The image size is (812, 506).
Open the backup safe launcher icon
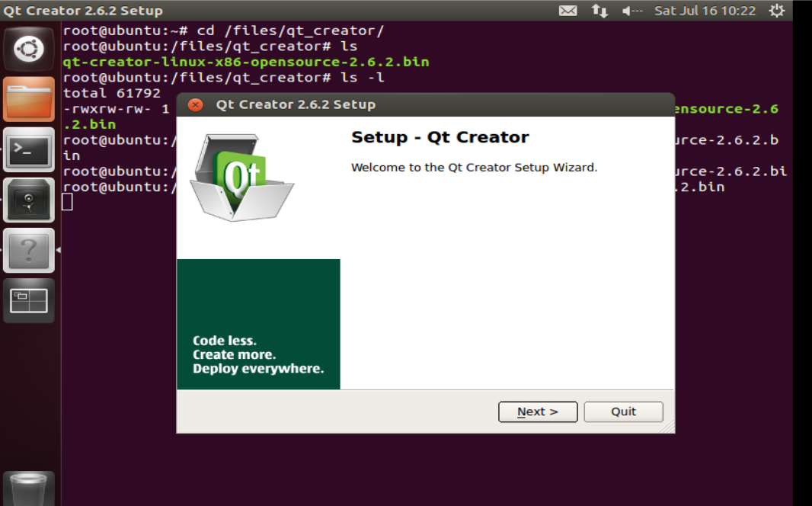pyautogui.click(x=28, y=200)
